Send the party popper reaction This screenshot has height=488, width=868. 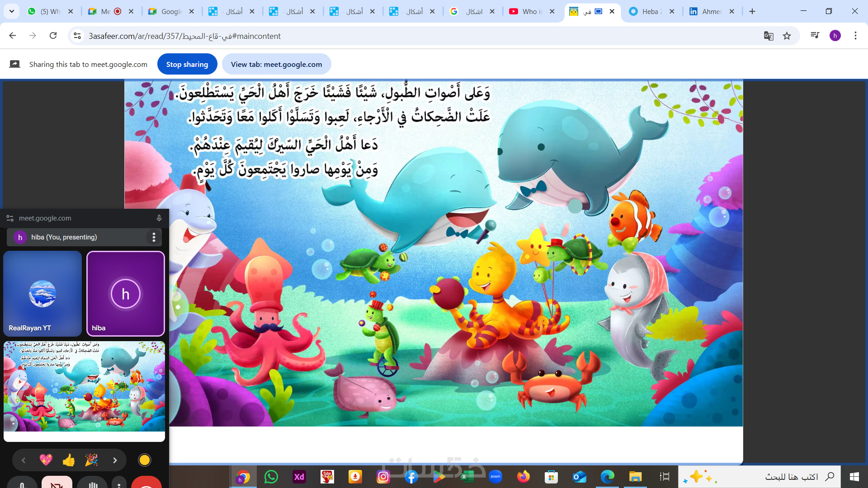click(x=91, y=460)
